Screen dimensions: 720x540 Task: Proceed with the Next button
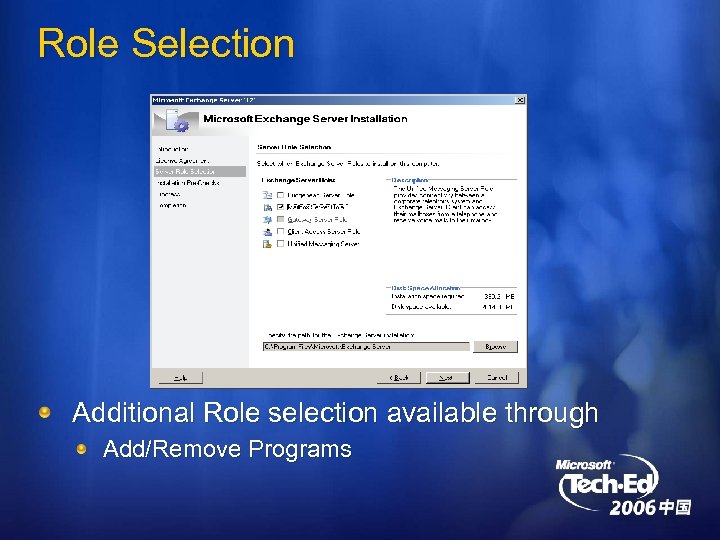448,378
